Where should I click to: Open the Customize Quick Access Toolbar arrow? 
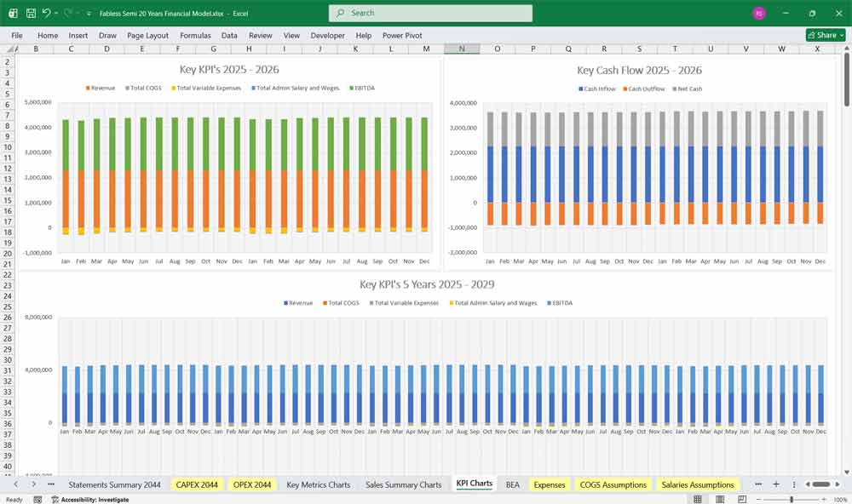89,14
